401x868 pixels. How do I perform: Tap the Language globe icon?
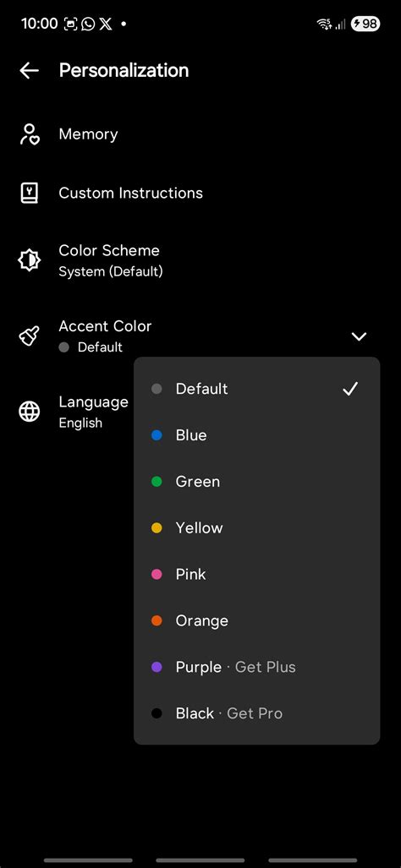30,412
